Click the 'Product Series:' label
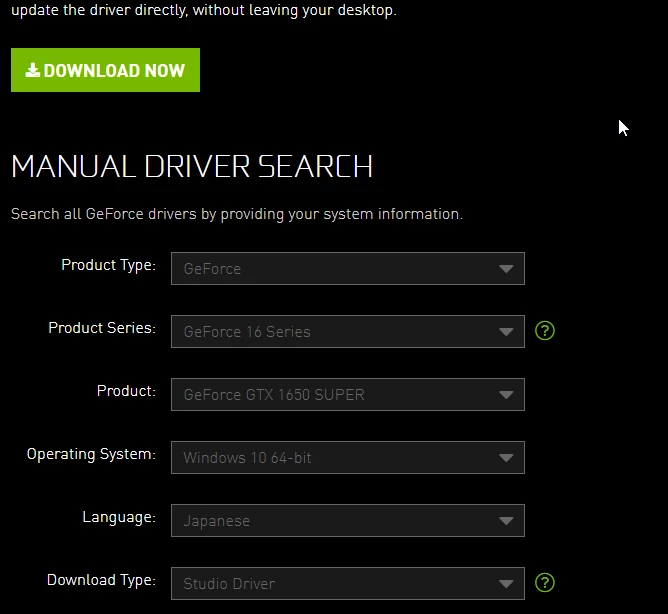The image size is (668, 614). (x=102, y=328)
